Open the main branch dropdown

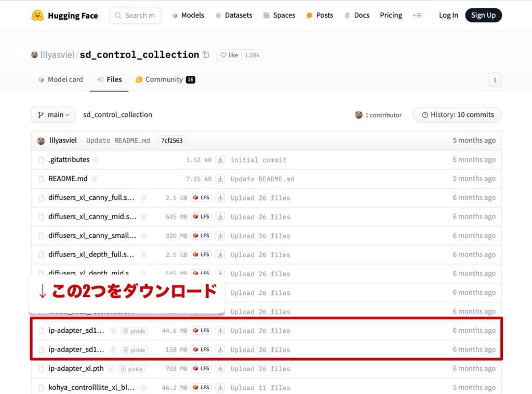coord(54,115)
